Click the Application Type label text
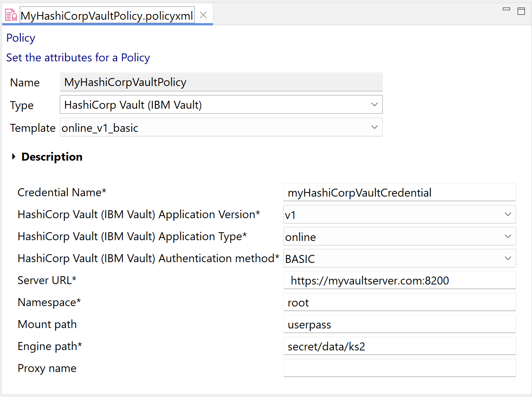The width and height of the screenshot is (532, 397). point(132,236)
